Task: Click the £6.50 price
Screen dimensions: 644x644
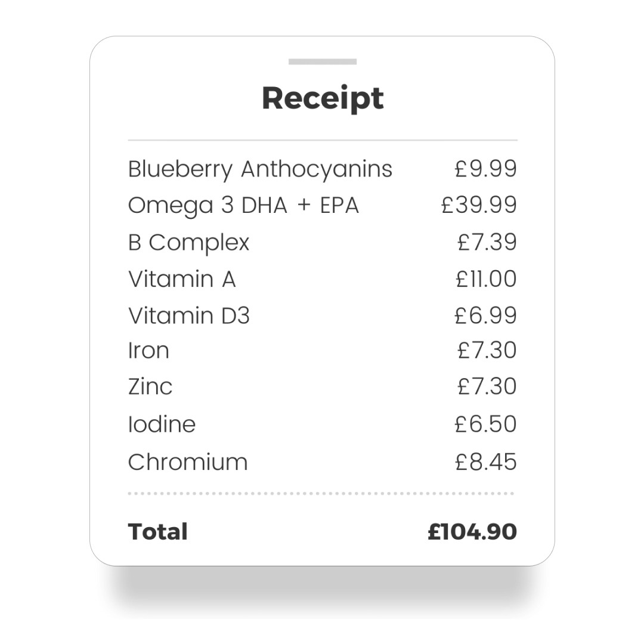Action: [485, 424]
